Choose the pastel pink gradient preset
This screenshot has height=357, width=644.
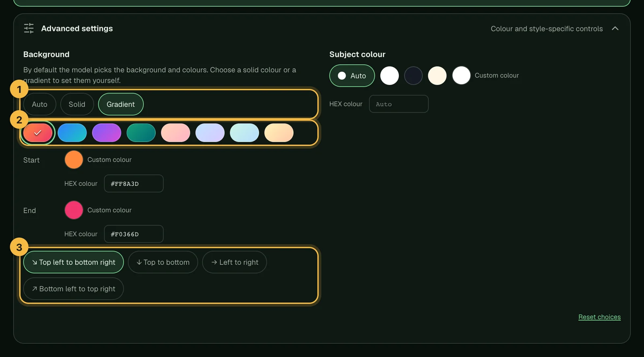(175, 133)
